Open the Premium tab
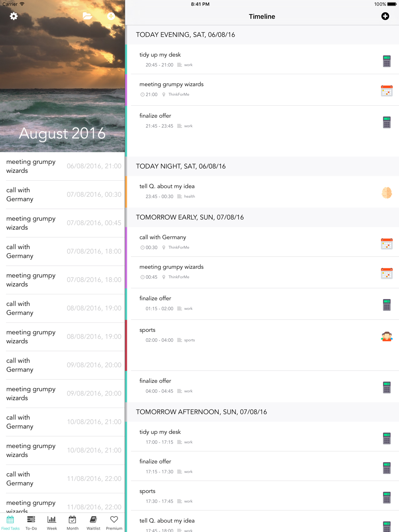 (114, 522)
